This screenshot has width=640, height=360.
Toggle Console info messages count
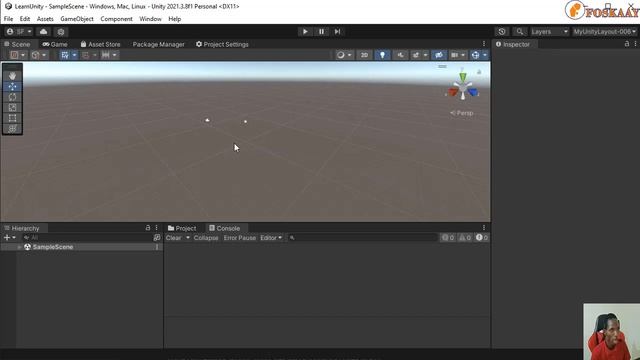(448, 238)
